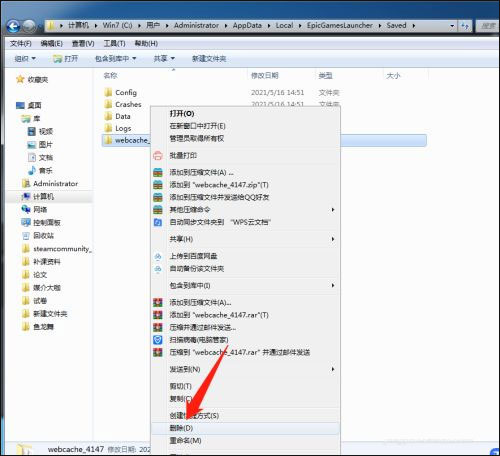Click the AppData breadcrumb in address bar
Image resolution: width=500 pixels, height=456 pixels.
(x=247, y=25)
